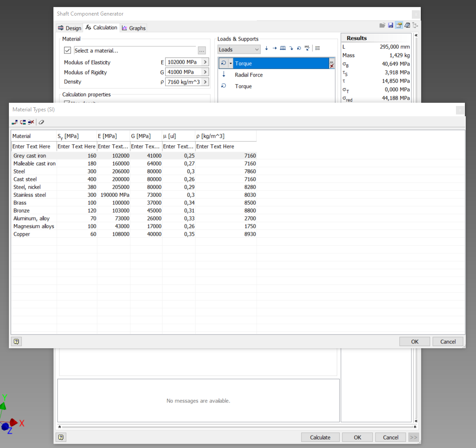Add a bending moment with the curved-arrow icon
Viewport: 476px width, 448px height.
(291, 48)
